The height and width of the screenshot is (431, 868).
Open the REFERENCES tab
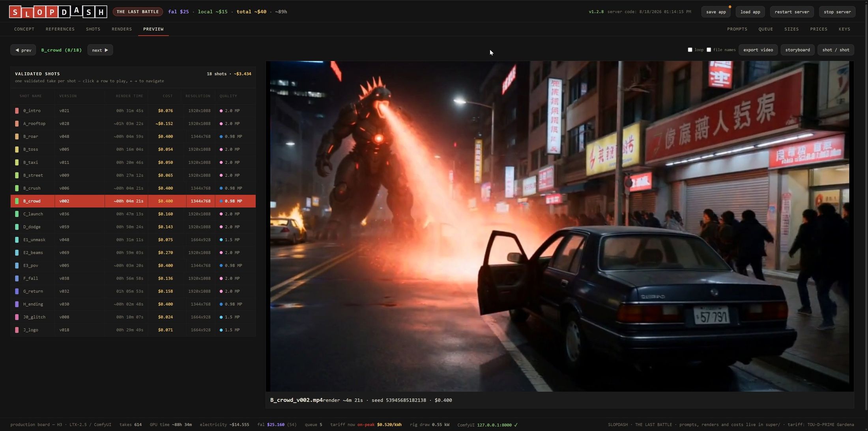60,29
